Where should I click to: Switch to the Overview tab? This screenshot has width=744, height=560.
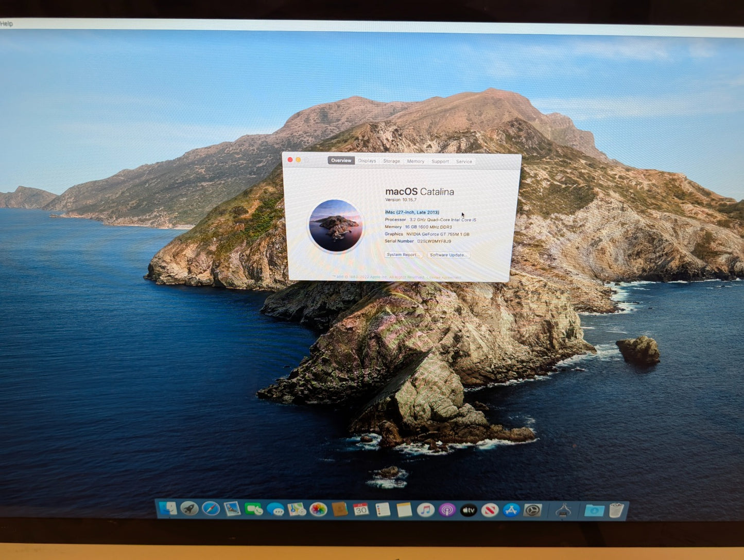(x=341, y=161)
